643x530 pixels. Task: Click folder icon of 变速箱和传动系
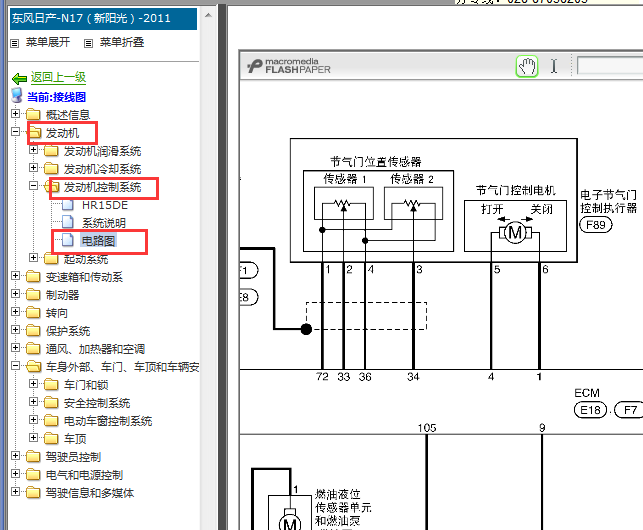click(33, 276)
